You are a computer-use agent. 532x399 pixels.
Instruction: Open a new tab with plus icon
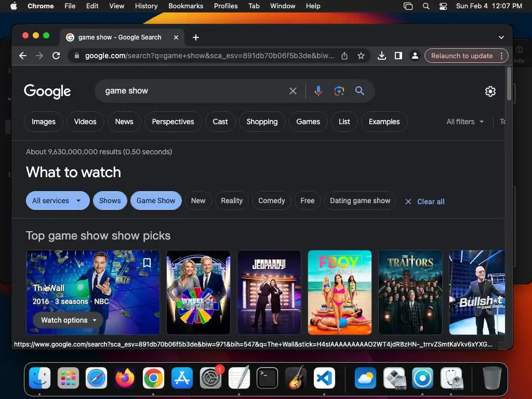[x=196, y=37]
